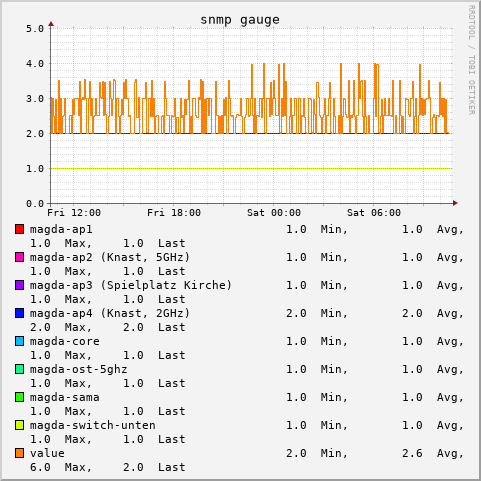Click the purple magda-ap3 legend swatch
Viewport: 481px width, 481px height.
pyautogui.click(x=19, y=285)
